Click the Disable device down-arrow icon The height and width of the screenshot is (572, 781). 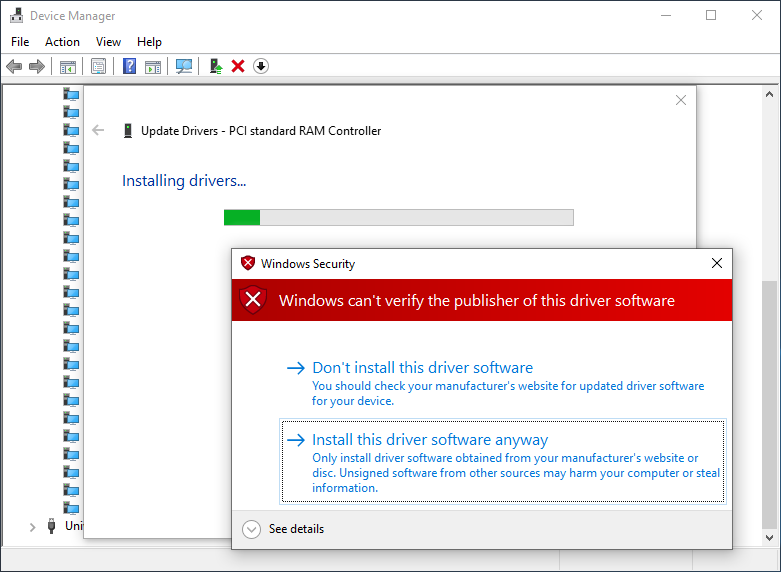tap(261, 66)
